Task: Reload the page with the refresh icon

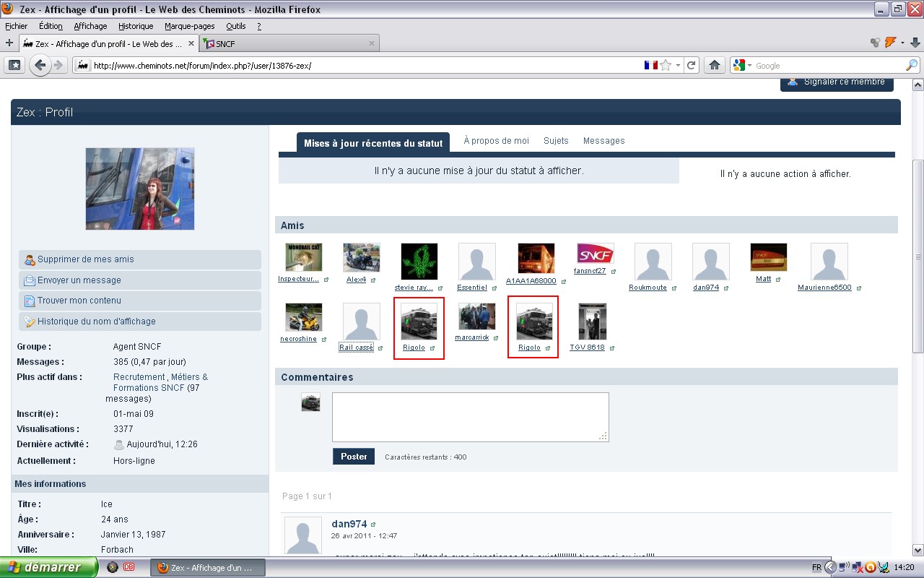Action: (x=692, y=65)
